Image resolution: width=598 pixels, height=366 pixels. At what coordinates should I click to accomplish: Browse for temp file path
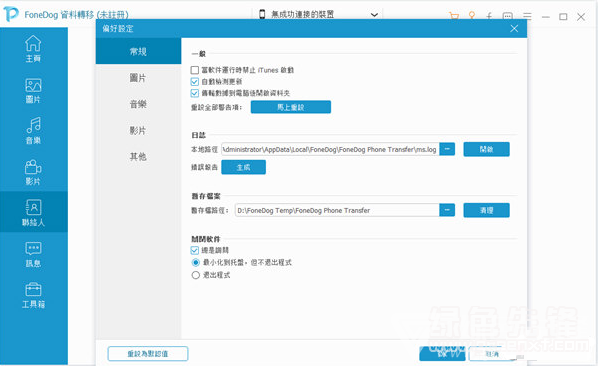(x=447, y=210)
